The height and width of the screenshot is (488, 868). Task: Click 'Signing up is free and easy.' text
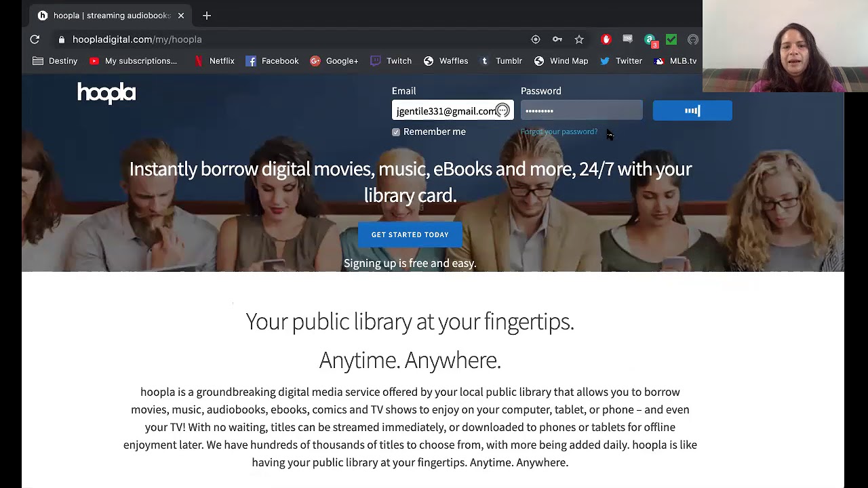(x=410, y=263)
